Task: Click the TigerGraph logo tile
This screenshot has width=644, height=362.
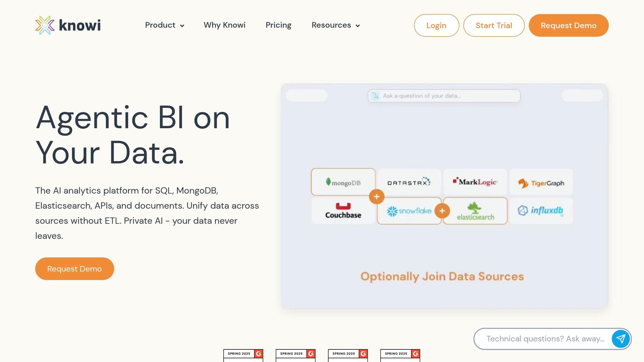Action: tap(541, 182)
